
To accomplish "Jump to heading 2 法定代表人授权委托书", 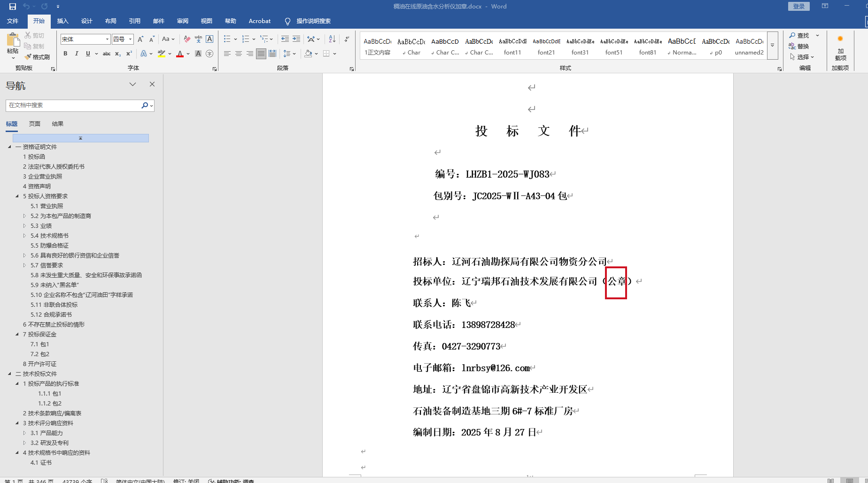I will point(54,167).
